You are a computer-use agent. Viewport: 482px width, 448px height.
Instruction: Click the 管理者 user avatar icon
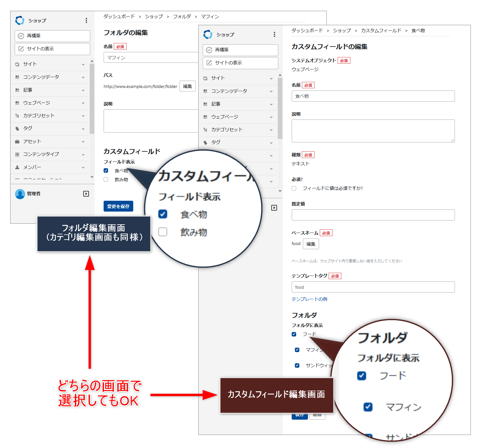(20, 194)
